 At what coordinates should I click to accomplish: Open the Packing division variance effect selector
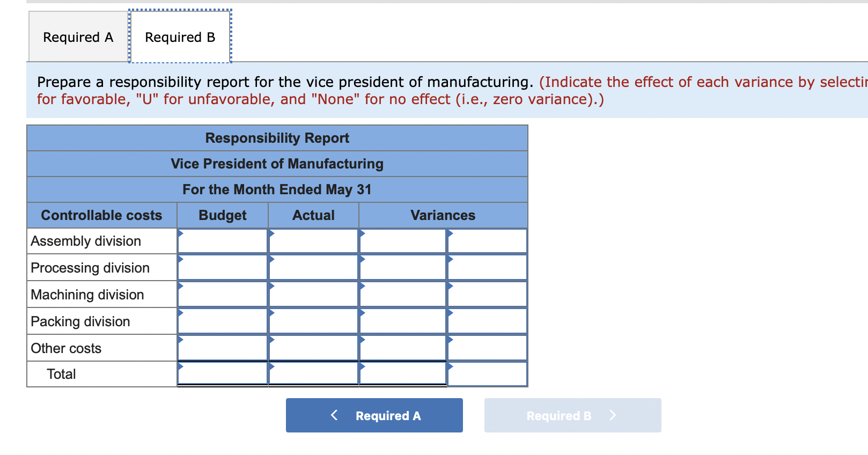tap(486, 321)
